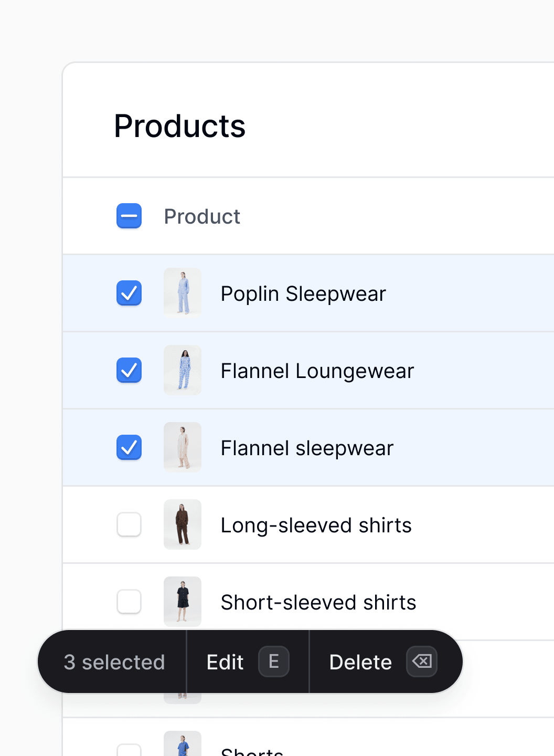Click the Long-sleeved shirts product image
554x756 pixels.
tap(183, 524)
